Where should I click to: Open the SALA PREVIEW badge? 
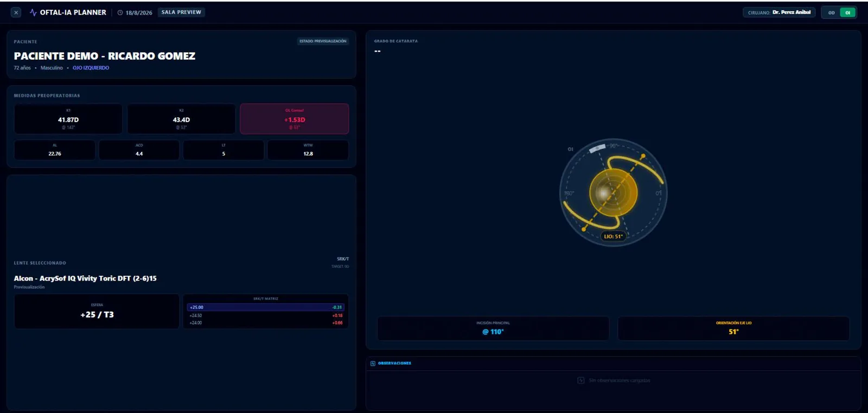coord(181,12)
